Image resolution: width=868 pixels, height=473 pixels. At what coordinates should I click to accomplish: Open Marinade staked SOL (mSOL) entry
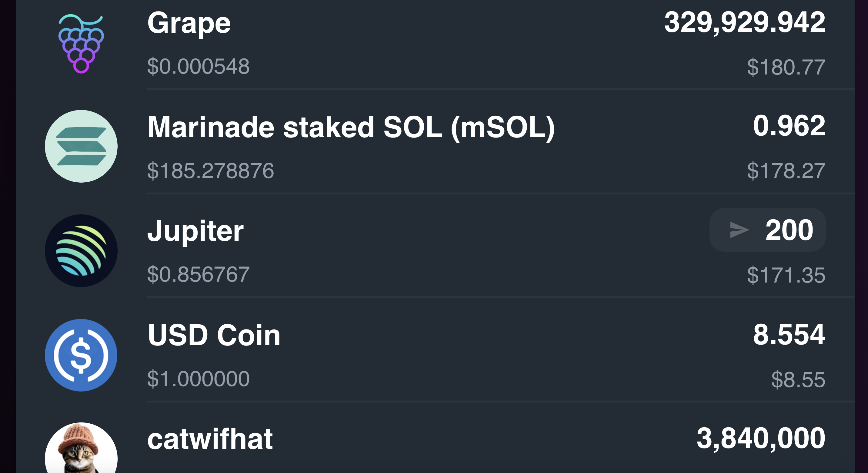click(x=351, y=127)
